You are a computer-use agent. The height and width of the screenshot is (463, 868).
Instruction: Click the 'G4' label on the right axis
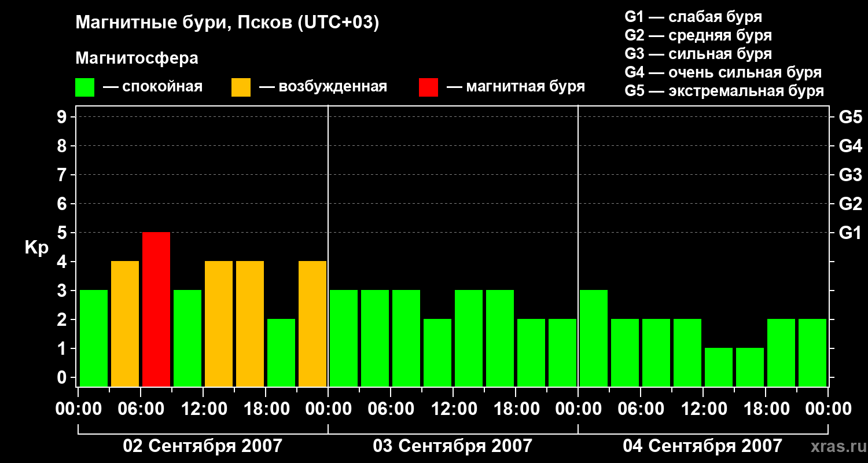pos(851,146)
